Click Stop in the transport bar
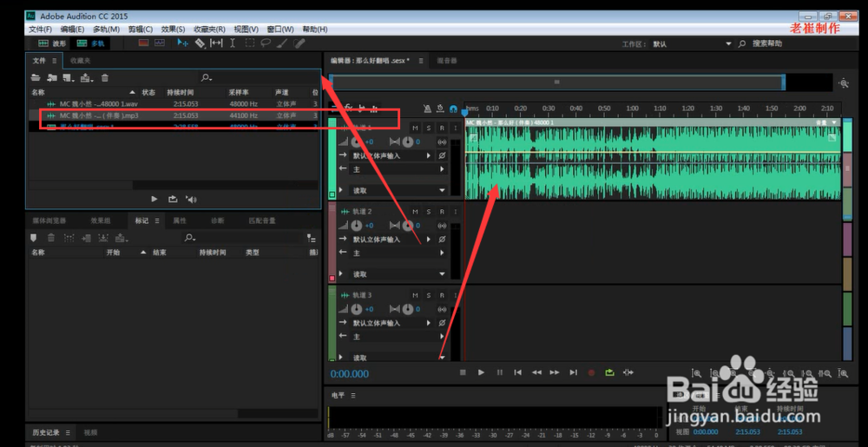The image size is (868, 447). (x=464, y=372)
